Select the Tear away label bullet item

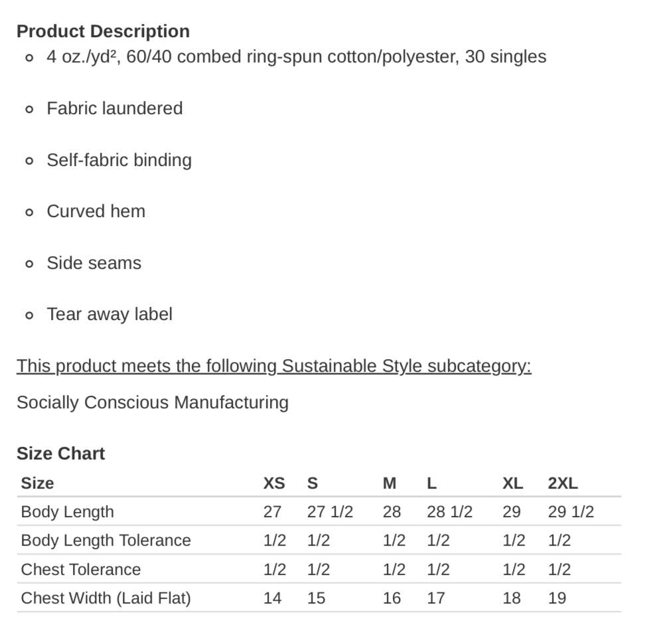[109, 314]
